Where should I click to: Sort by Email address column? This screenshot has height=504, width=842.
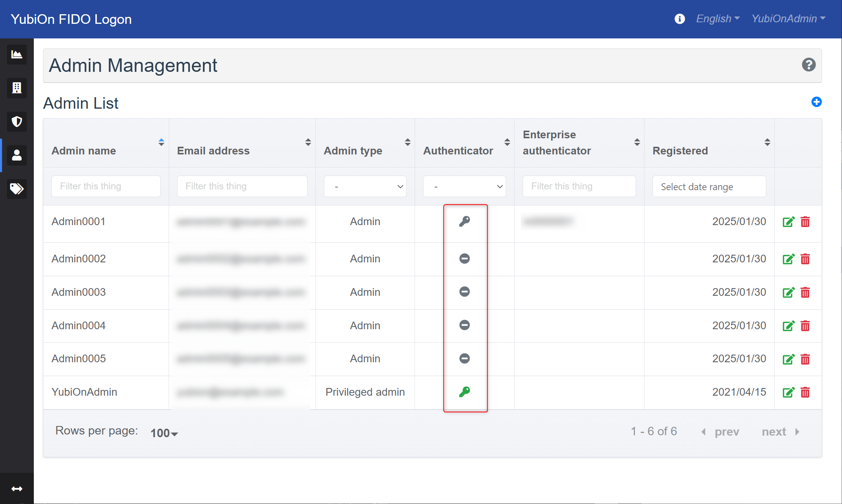pos(308,142)
